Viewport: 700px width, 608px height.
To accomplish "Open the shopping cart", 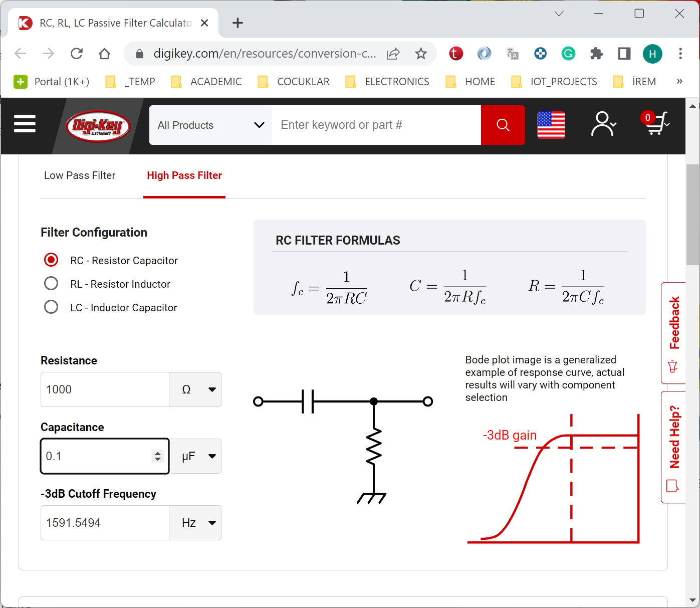I will pyautogui.click(x=656, y=124).
